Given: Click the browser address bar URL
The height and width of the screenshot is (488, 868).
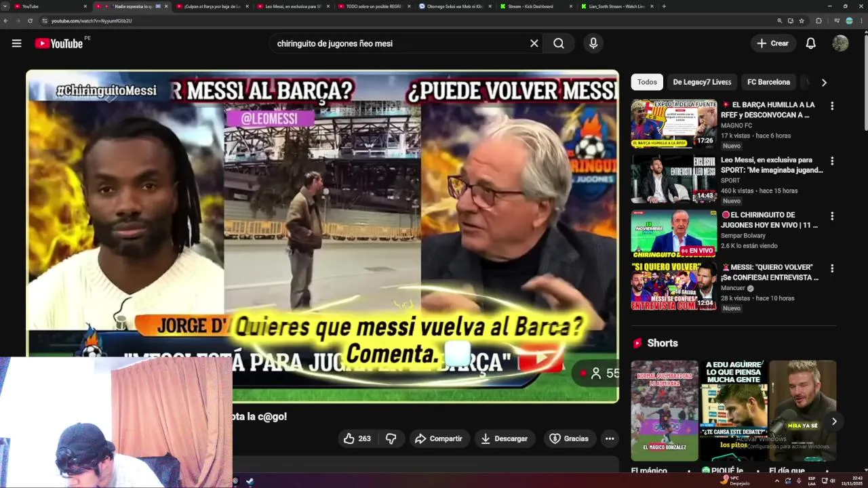Looking at the screenshot, I should tap(92, 21).
